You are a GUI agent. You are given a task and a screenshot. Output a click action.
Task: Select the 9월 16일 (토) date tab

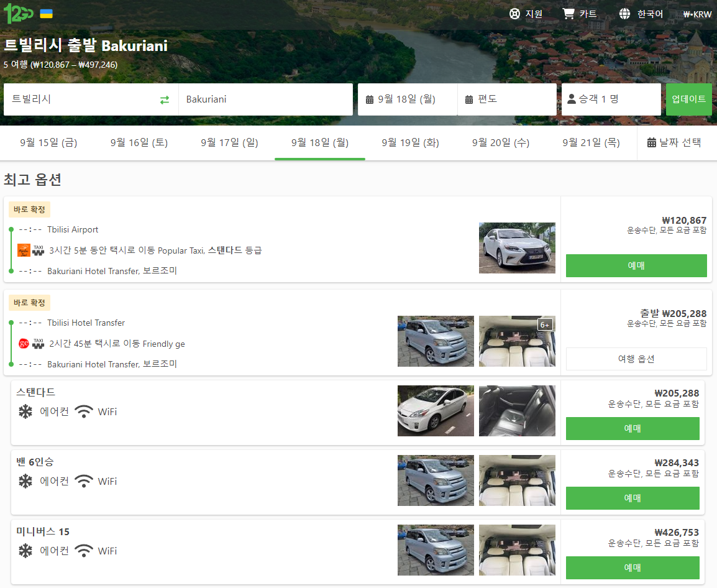point(139,143)
